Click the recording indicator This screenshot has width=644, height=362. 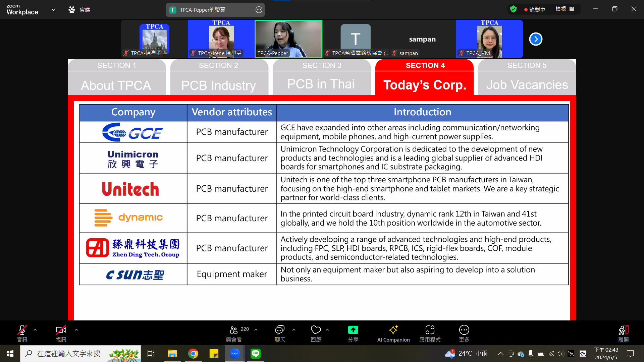(x=535, y=10)
